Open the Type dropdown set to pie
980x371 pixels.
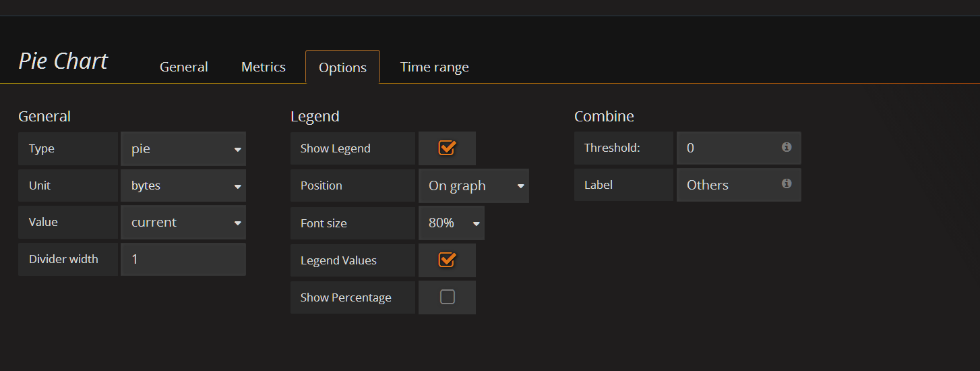(x=183, y=149)
